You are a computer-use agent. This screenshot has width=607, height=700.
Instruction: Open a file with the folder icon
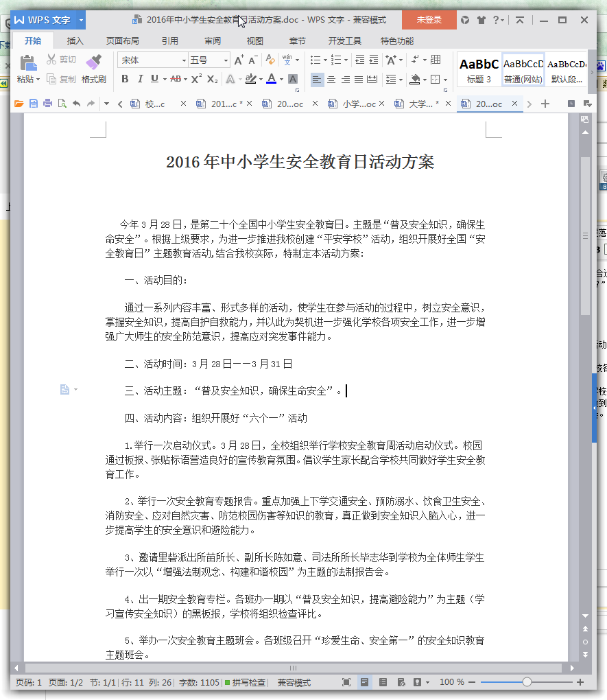(x=19, y=104)
